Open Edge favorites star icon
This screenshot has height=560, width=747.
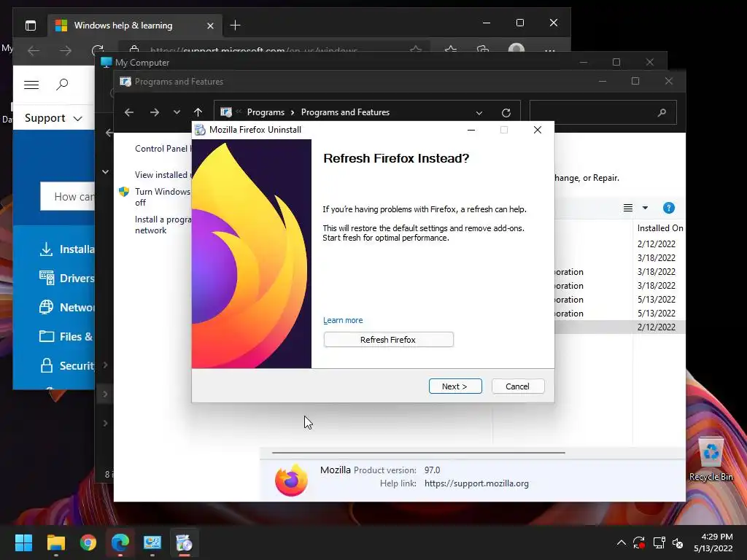[451, 50]
